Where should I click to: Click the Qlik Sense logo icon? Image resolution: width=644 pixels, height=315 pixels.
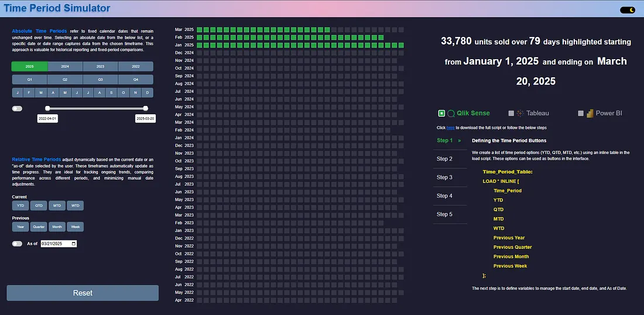coord(451,113)
